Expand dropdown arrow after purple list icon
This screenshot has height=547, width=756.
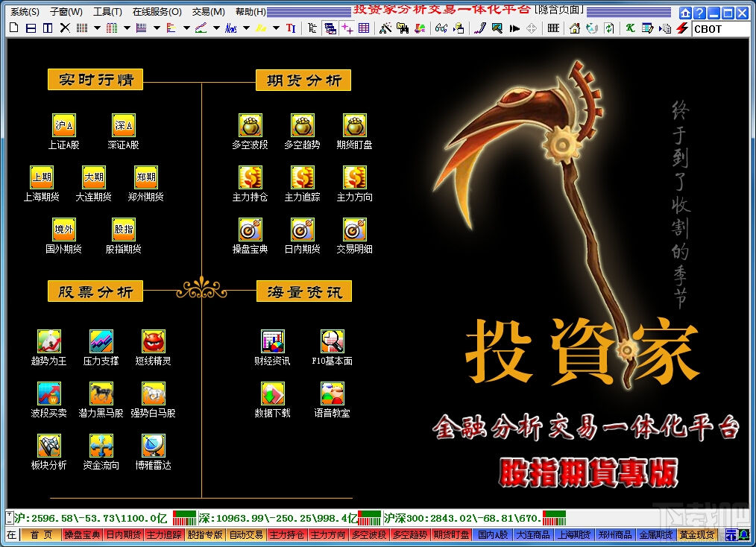(157, 28)
